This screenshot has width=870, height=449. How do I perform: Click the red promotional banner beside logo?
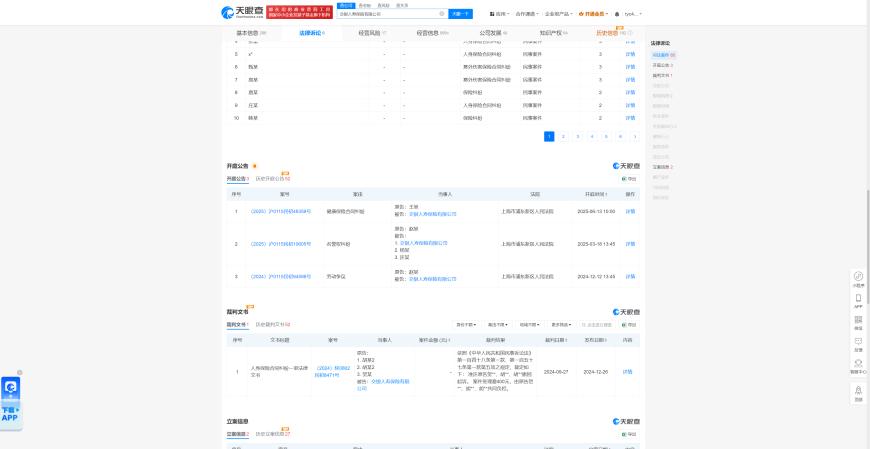tap(300, 12)
